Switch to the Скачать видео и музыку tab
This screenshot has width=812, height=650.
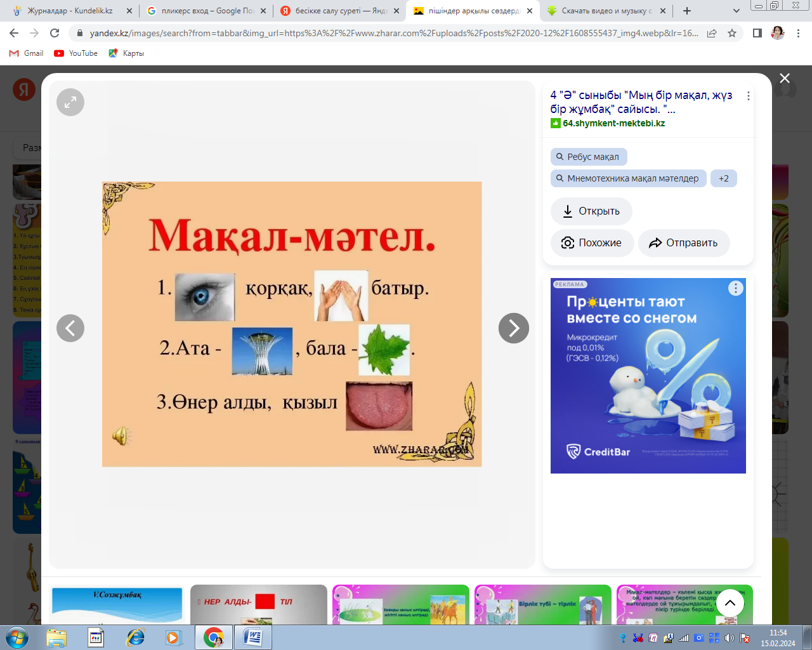[606, 11]
